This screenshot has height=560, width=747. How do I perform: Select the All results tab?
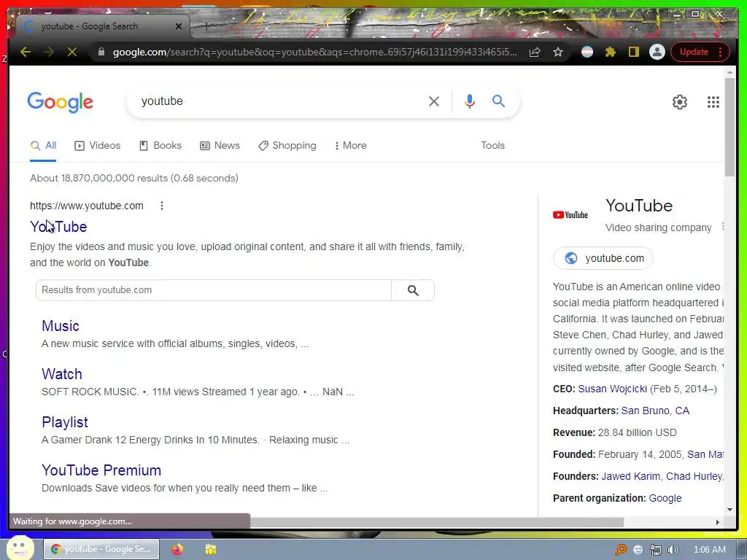point(43,146)
